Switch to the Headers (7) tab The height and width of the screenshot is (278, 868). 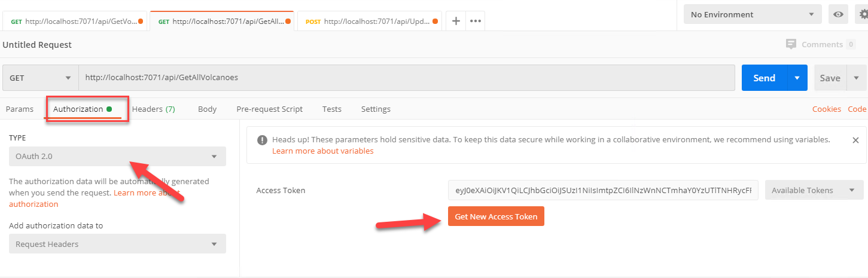tap(153, 109)
